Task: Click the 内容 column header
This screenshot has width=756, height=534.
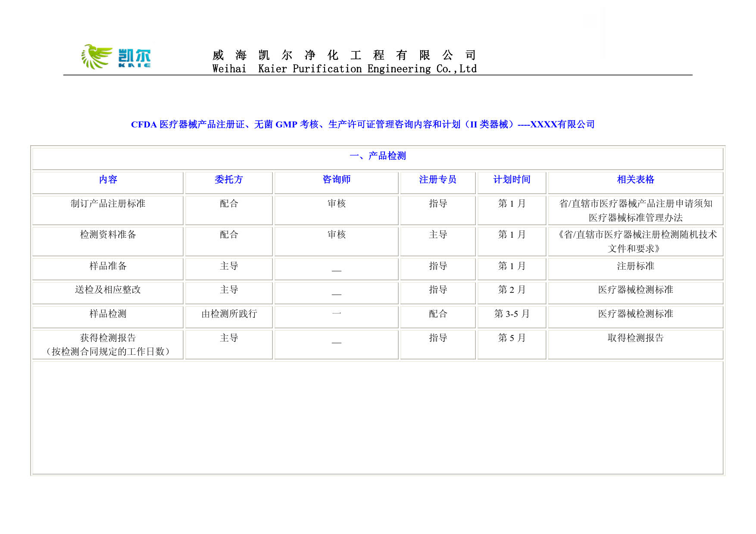Action: pyautogui.click(x=108, y=180)
